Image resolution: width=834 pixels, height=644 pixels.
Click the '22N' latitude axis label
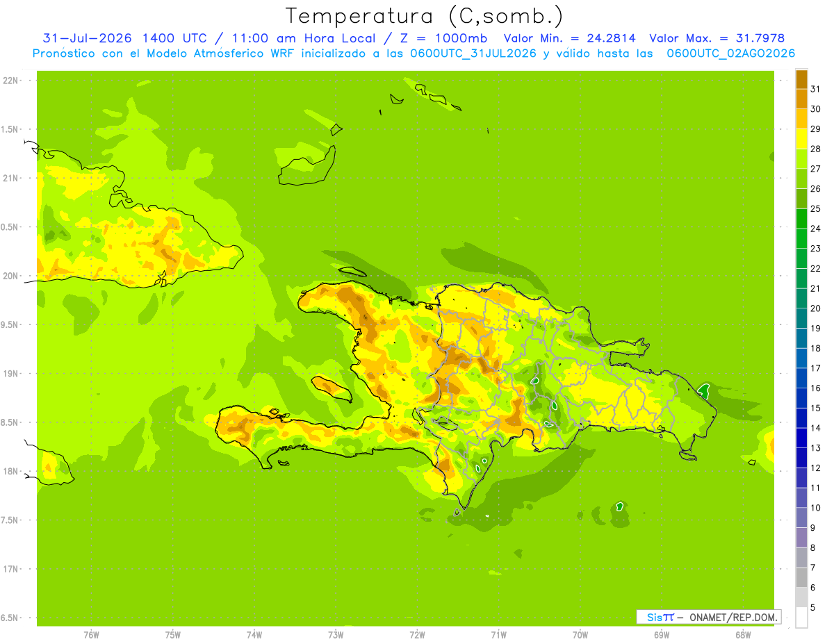(10, 80)
